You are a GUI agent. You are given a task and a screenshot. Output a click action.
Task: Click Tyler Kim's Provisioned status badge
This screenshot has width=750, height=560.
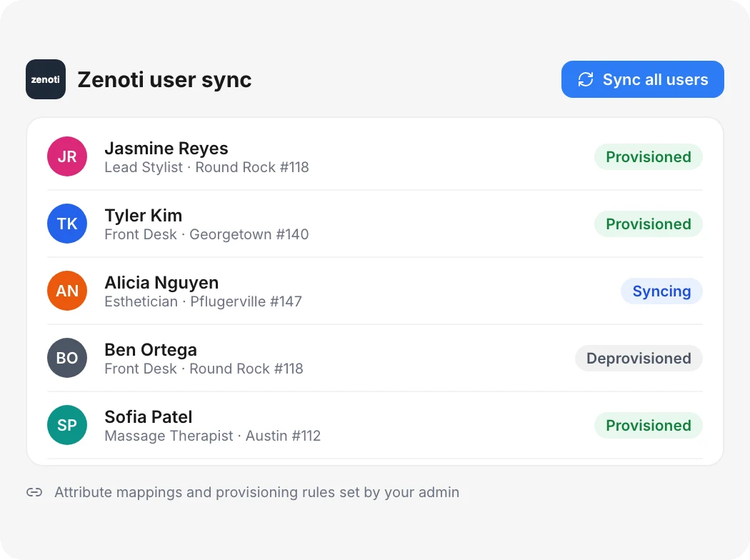click(x=648, y=224)
